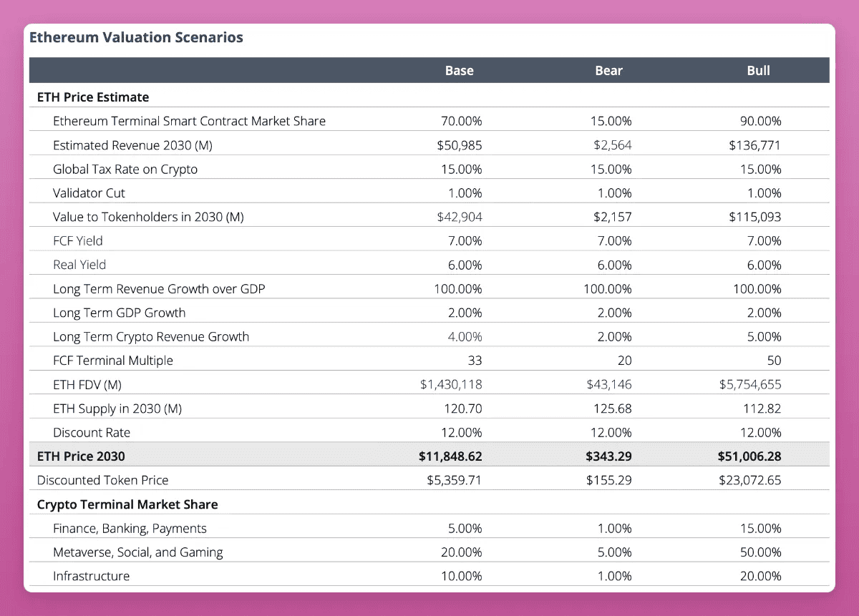Select the Infrastructure row label
859x616 pixels.
click(x=91, y=576)
